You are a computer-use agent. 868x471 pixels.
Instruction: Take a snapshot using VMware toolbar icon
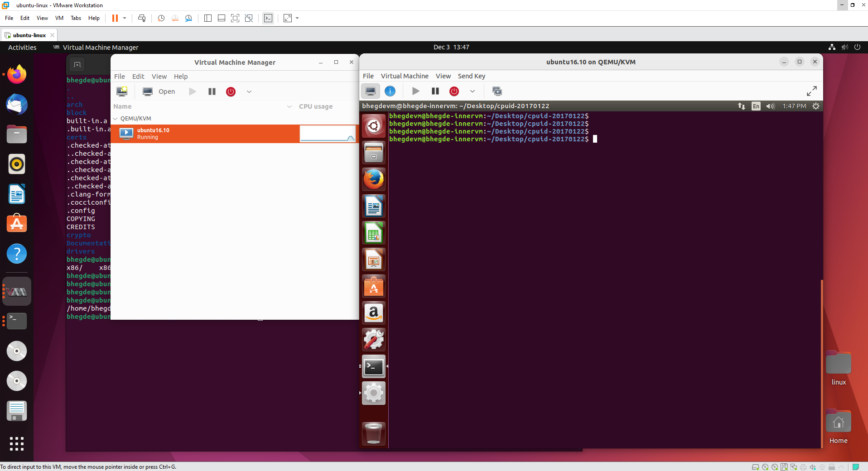[x=161, y=18]
